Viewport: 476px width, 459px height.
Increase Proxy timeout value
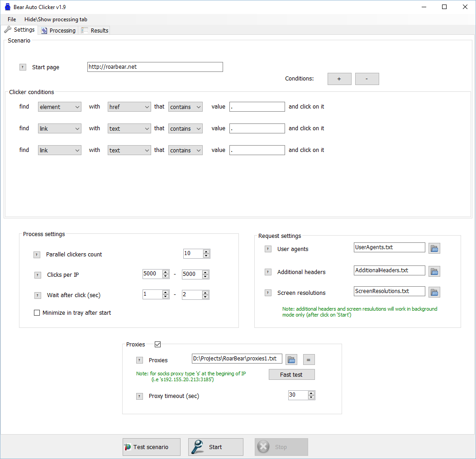click(x=311, y=393)
